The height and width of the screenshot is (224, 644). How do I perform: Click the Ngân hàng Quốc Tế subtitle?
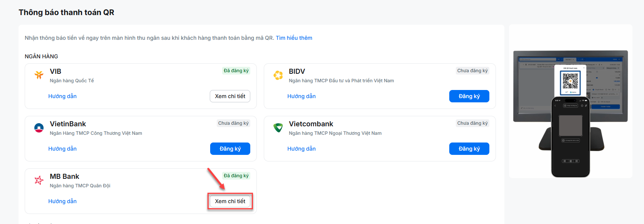[72, 81]
